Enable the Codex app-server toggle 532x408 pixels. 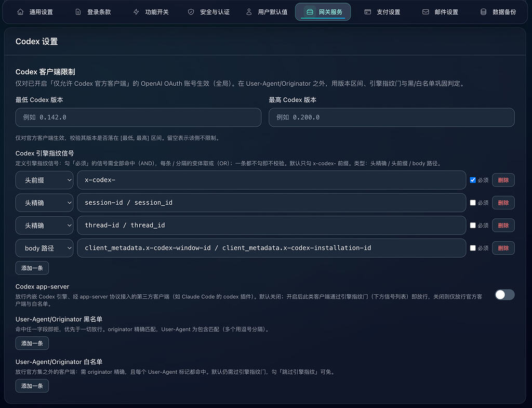[504, 295]
